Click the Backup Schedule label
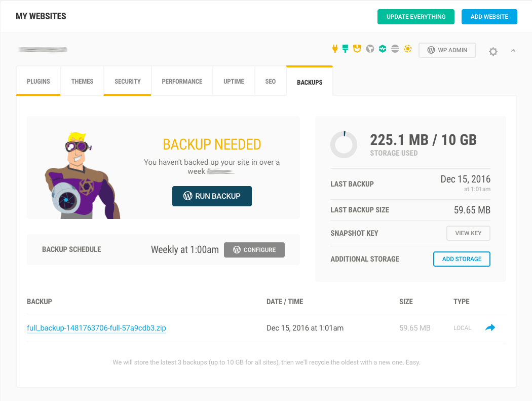Viewport: 532px width, 401px height. [71, 249]
